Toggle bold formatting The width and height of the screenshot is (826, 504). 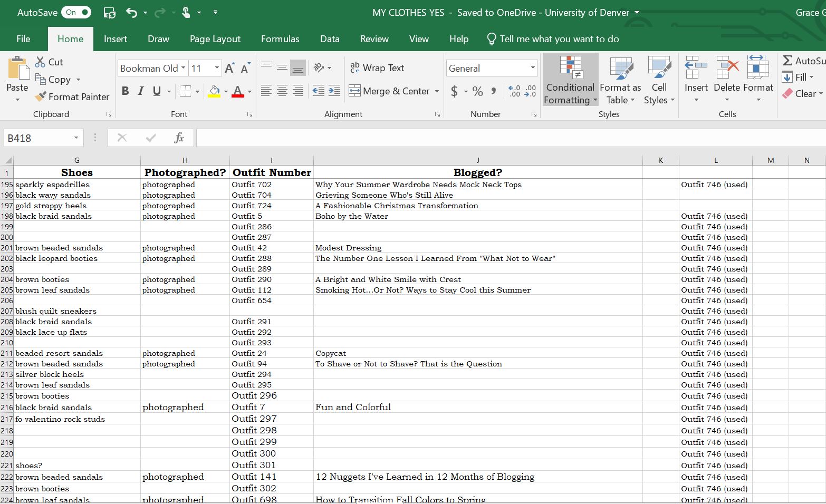125,91
